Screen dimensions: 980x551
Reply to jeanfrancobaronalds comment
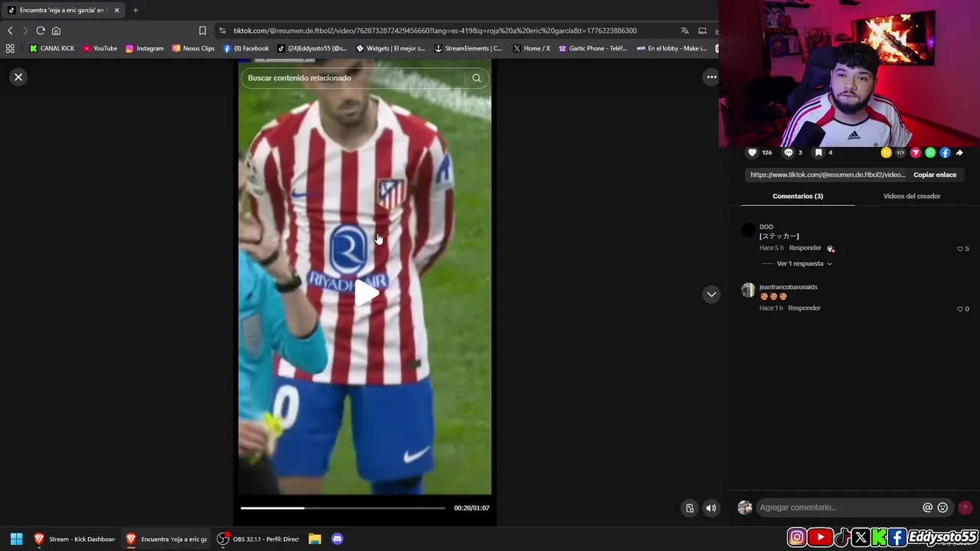point(804,308)
